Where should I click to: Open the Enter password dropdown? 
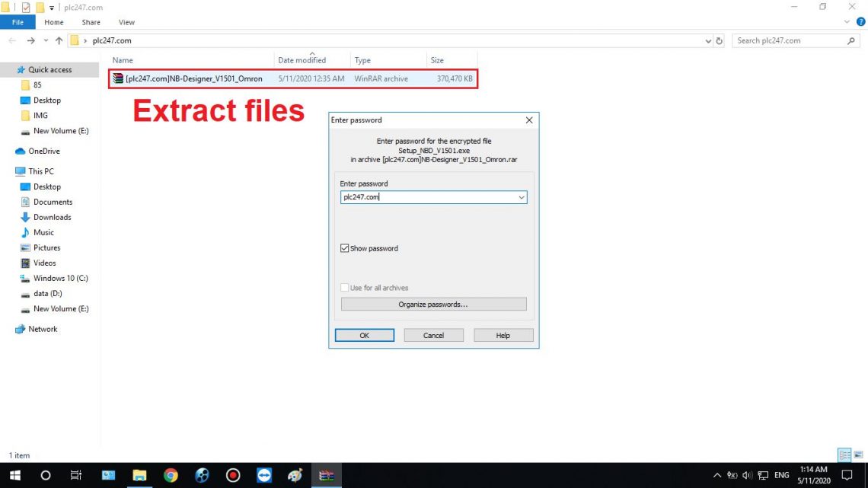tap(522, 197)
